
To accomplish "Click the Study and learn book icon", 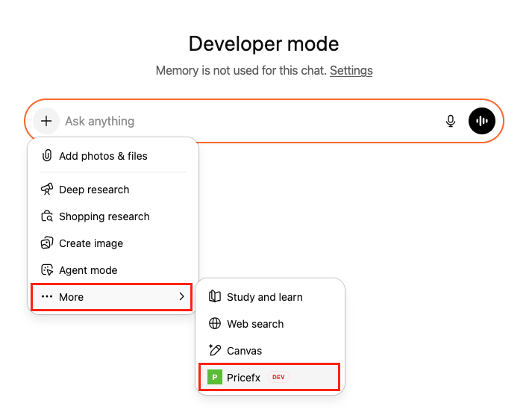I will point(215,297).
